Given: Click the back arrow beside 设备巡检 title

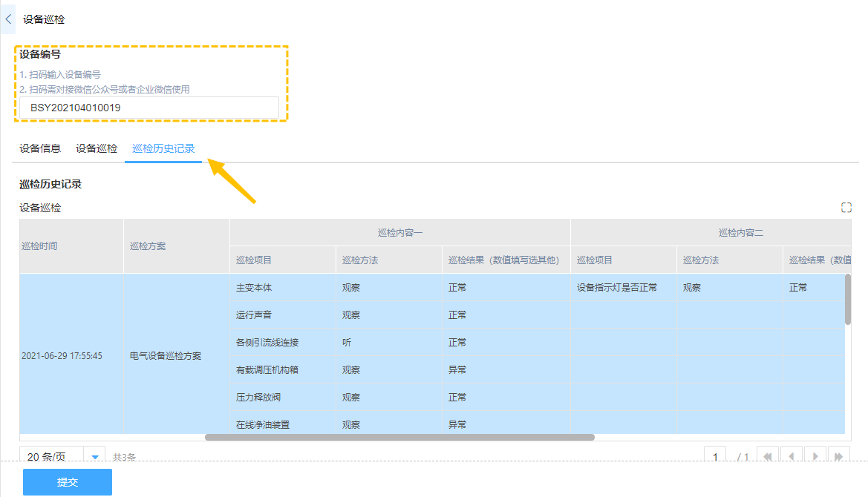Looking at the screenshot, I should [x=8, y=19].
